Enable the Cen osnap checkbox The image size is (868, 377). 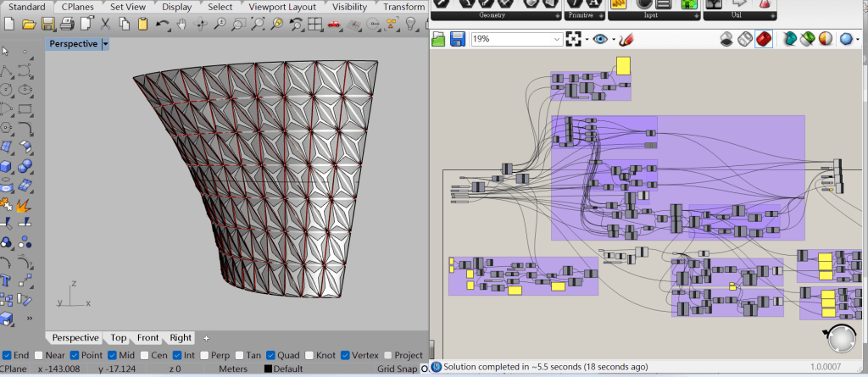point(144,356)
